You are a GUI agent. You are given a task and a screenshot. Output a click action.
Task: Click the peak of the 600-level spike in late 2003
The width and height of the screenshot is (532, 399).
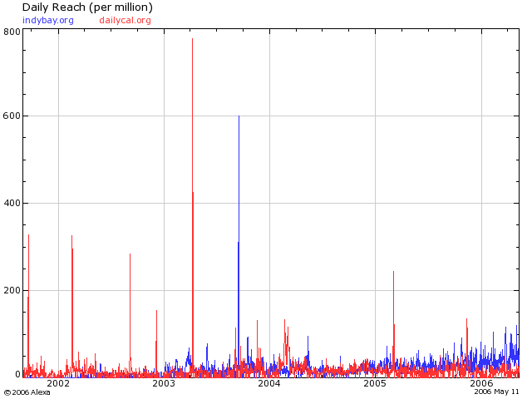tap(239, 116)
